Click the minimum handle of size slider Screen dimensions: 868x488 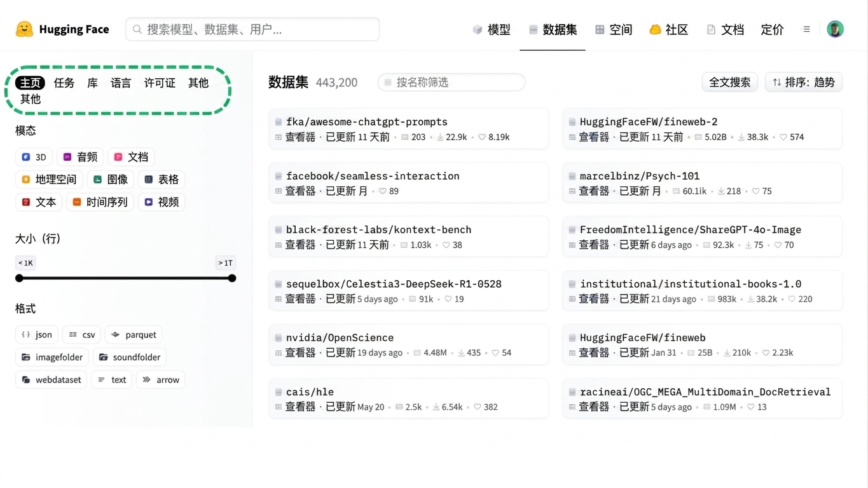pos(19,278)
